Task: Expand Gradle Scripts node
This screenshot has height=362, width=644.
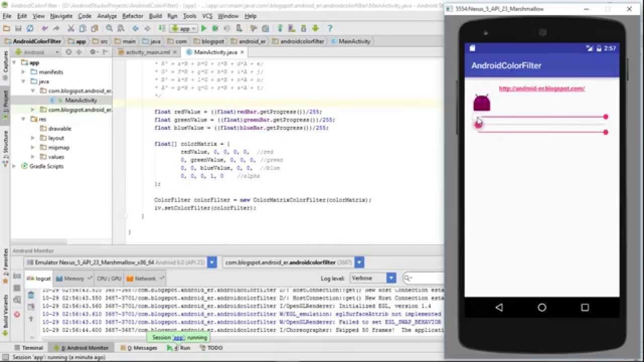Action: tap(14, 166)
